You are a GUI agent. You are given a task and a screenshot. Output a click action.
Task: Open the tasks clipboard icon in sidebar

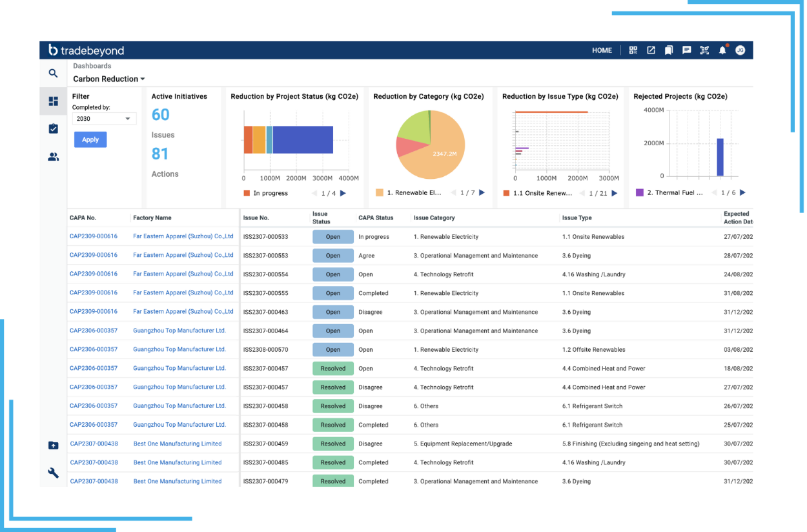[53, 129]
